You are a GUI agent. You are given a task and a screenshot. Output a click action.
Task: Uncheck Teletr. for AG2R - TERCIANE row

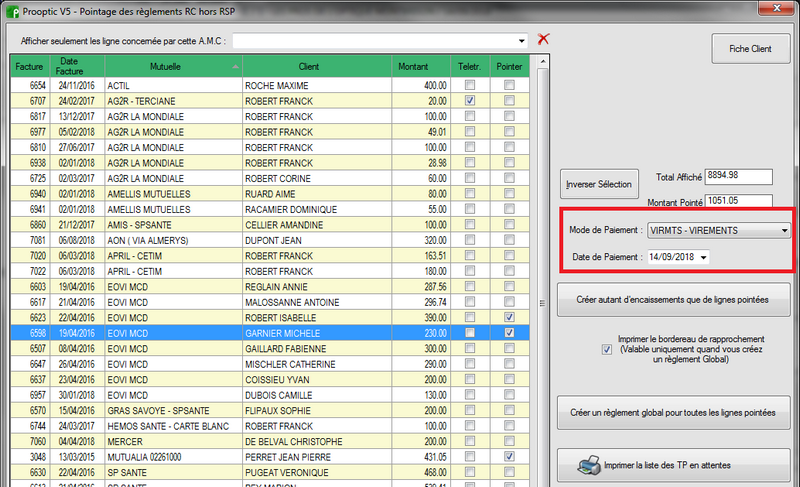click(470, 100)
